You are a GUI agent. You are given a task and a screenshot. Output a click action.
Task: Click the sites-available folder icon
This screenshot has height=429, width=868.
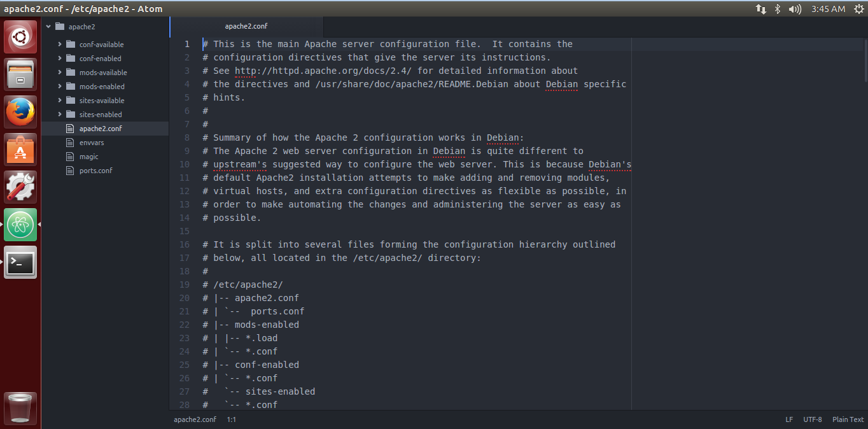pyautogui.click(x=71, y=101)
